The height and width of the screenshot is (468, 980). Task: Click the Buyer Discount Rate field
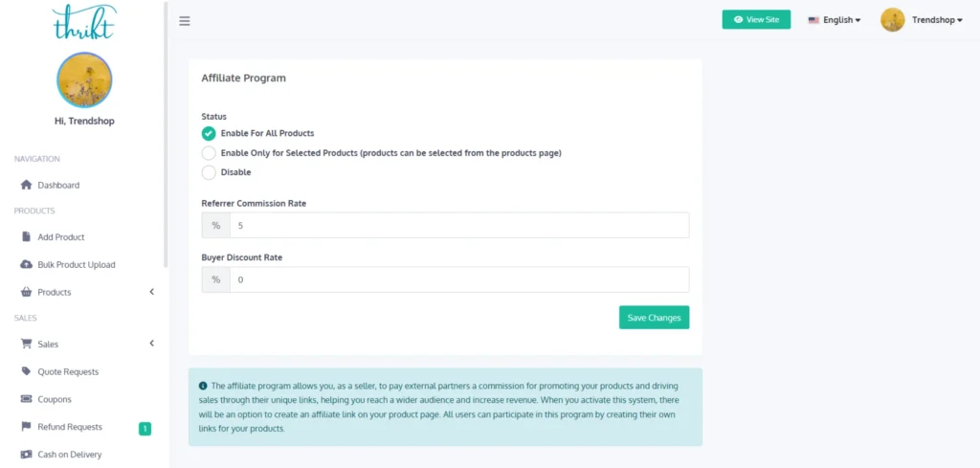[458, 279]
